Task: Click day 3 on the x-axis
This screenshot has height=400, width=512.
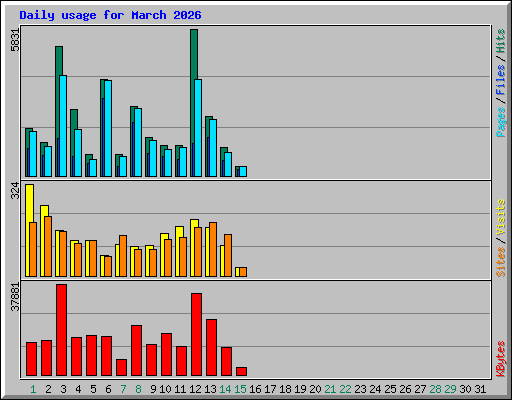Action: click(63, 389)
